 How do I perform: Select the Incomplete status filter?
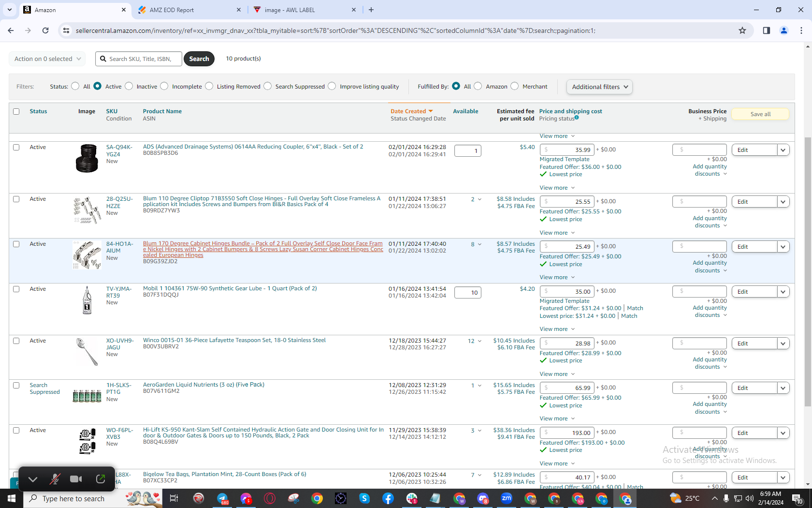click(164, 86)
